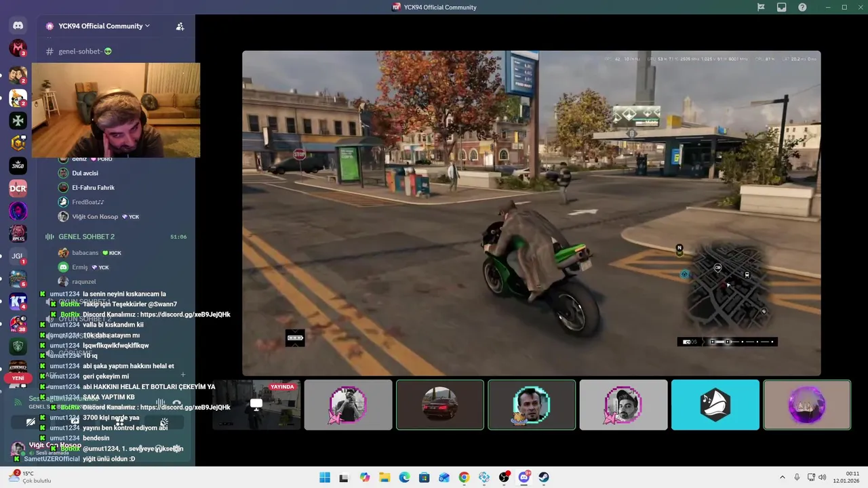Open the soundboard icon in voice panel
This screenshot has height=488, width=868.
pyautogui.click(x=164, y=422)
